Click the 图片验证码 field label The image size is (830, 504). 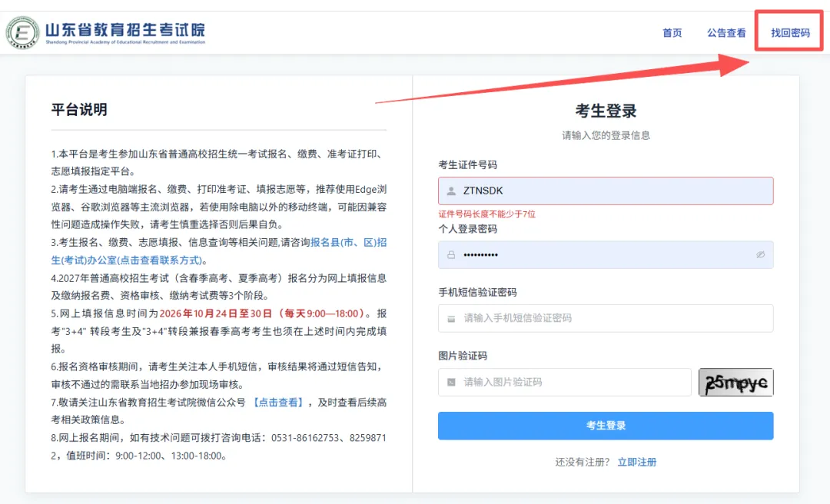463,356
